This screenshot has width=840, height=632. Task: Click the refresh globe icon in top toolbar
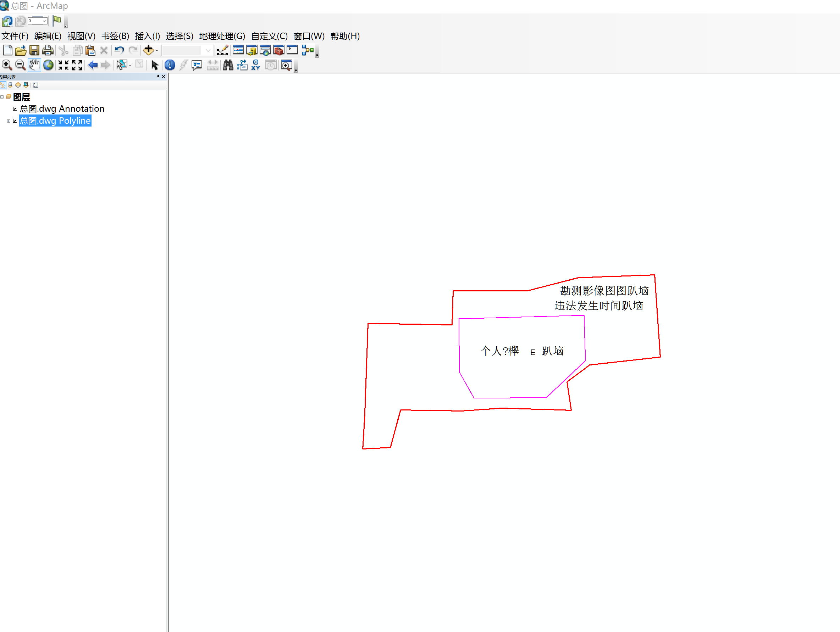coord(7,21)
